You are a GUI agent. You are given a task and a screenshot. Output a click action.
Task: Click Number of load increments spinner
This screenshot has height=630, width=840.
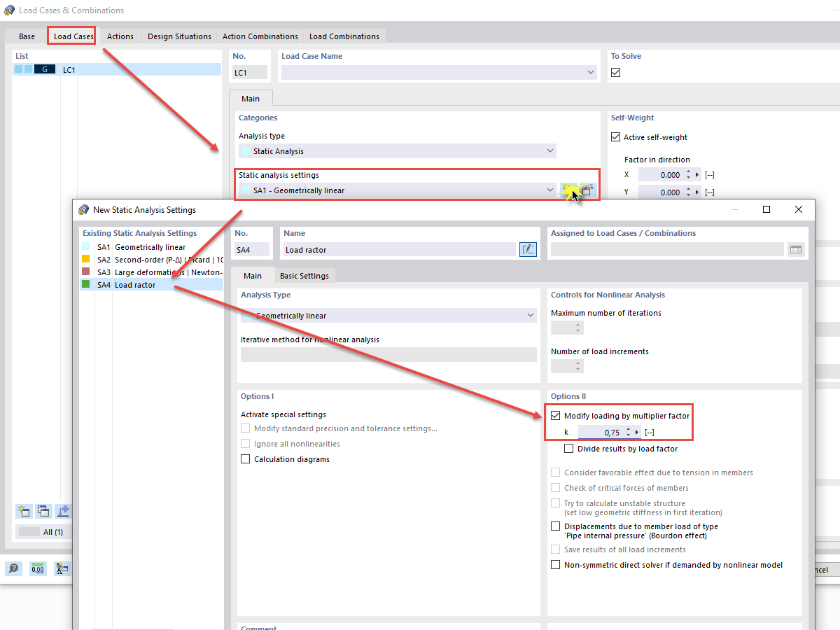(578, 366)
